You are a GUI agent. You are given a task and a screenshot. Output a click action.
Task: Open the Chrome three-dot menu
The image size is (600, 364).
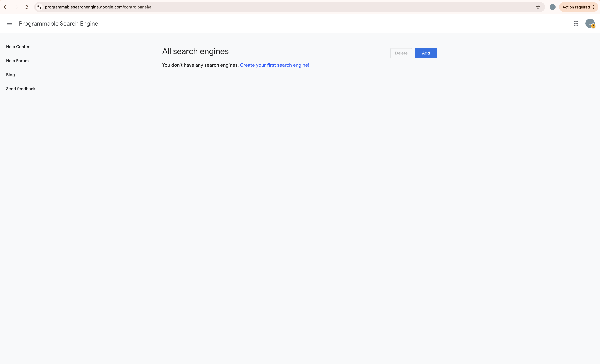tap(594, 7)
